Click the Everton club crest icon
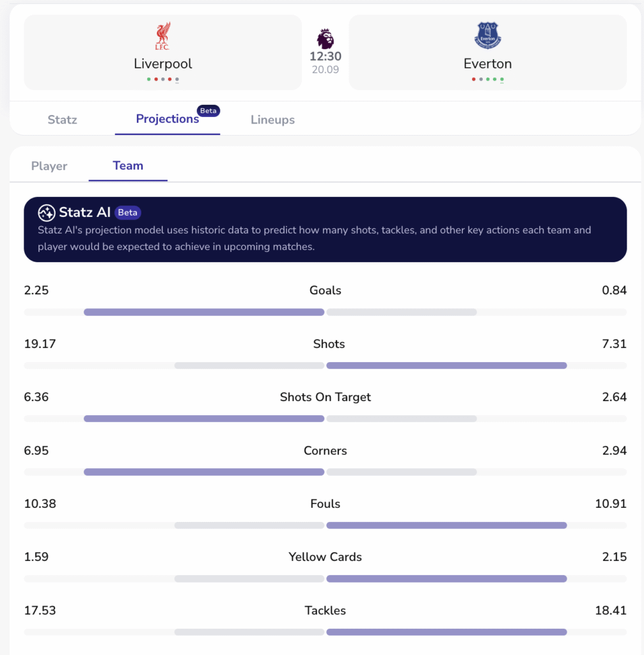 coord(488,35)
